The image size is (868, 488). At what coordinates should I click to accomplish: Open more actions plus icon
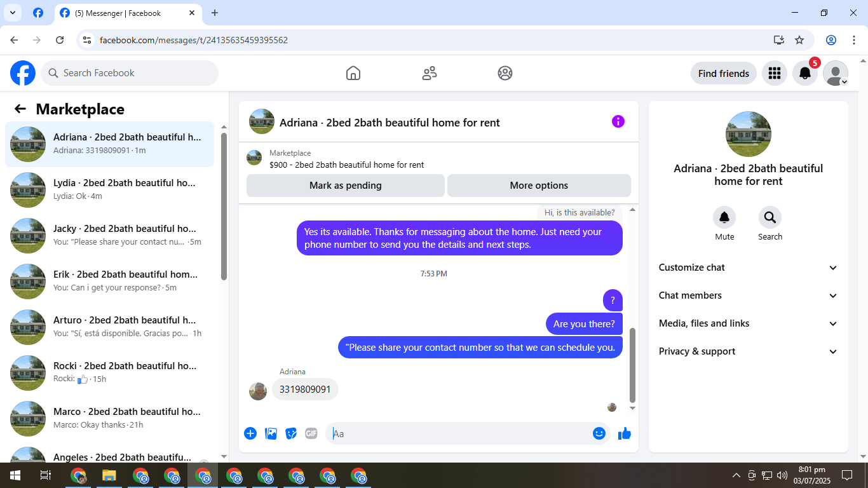(x=250, y=433)
